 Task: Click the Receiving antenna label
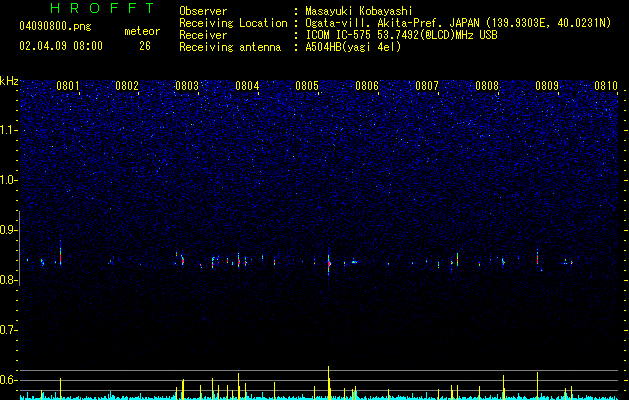230,47
